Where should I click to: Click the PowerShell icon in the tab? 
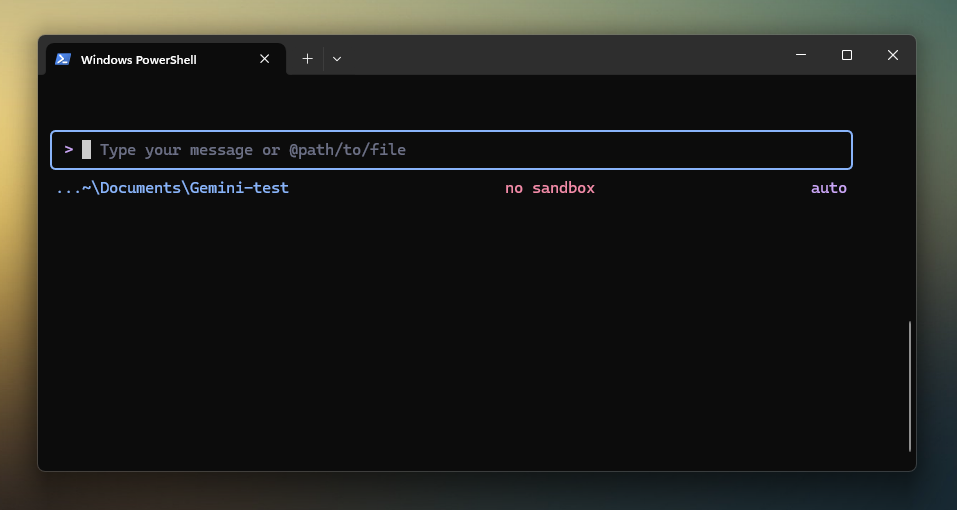(63, 59)
